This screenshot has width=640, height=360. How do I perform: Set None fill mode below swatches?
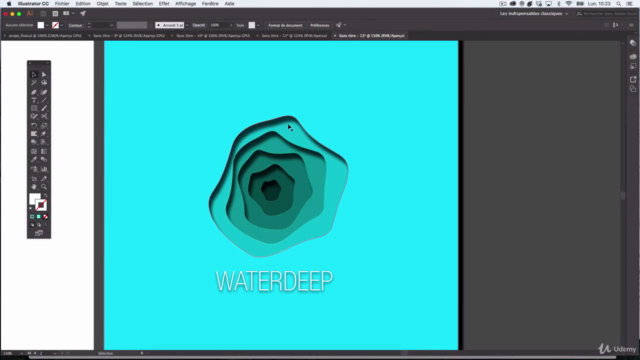point(45,217)
